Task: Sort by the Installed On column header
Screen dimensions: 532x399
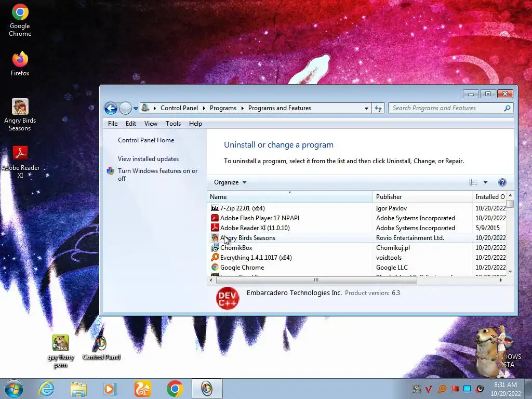Action: pyautogui.click(x=489, y=197)
